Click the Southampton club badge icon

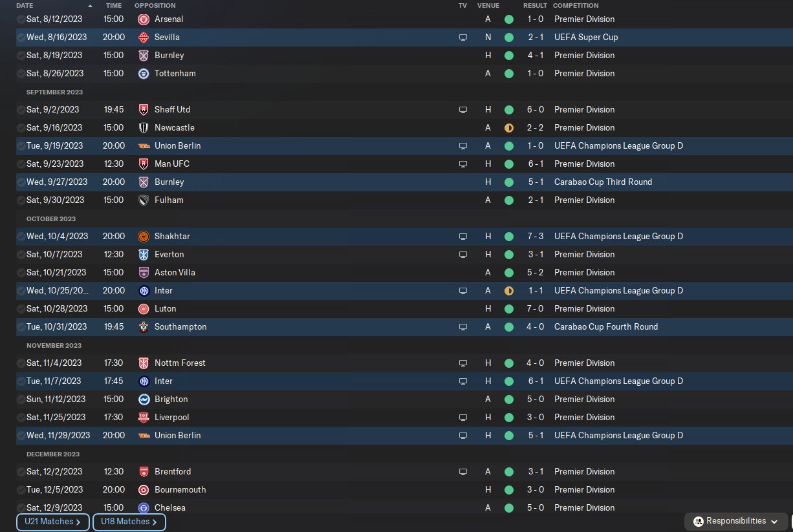point(144,327)
